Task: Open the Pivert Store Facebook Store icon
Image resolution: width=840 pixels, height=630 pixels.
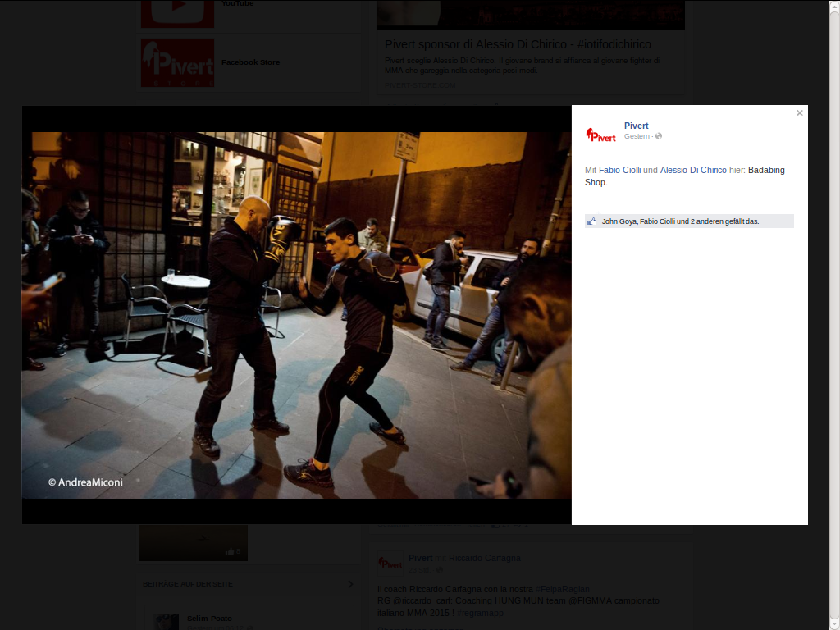Action: 177,62
